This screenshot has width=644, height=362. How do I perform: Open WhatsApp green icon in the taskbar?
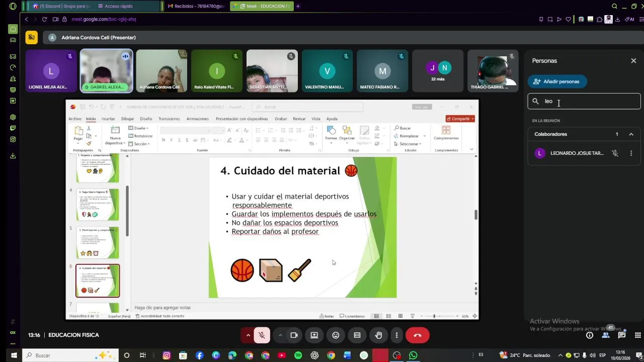[413, 355]
